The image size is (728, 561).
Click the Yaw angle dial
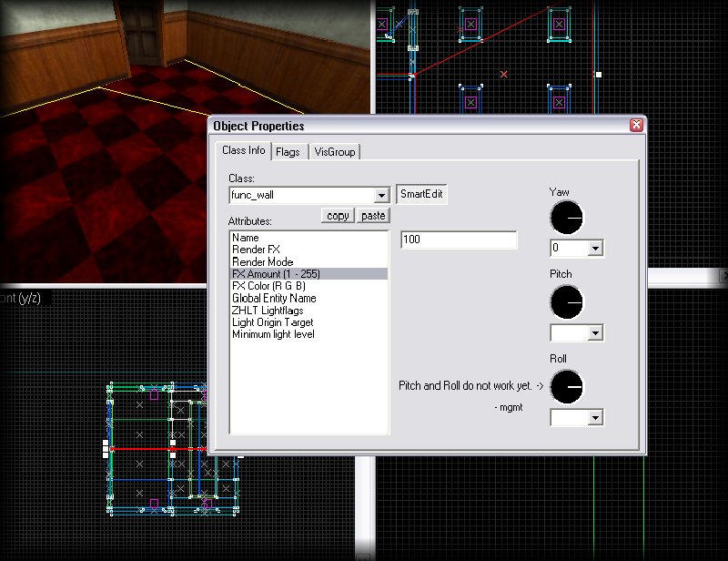(566, 217)
